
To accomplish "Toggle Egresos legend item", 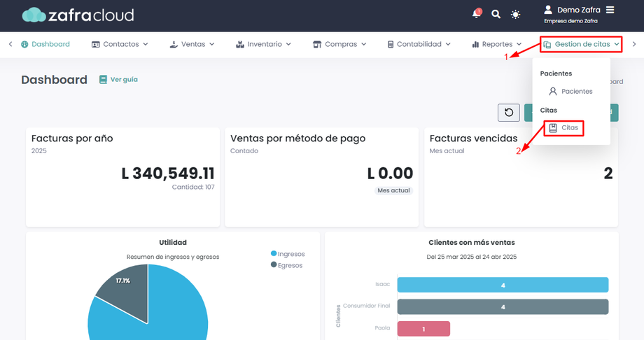I will pos(287,265).
